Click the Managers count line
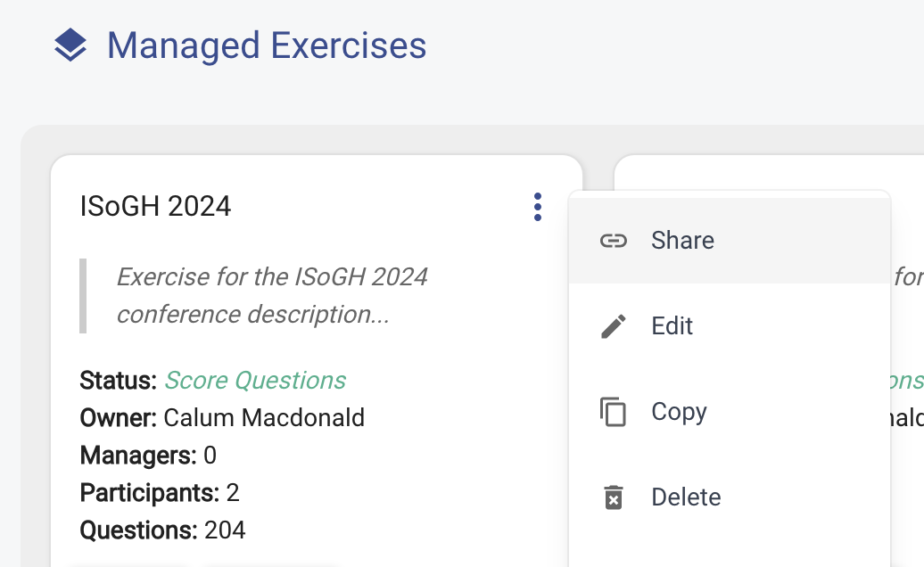 148,456
